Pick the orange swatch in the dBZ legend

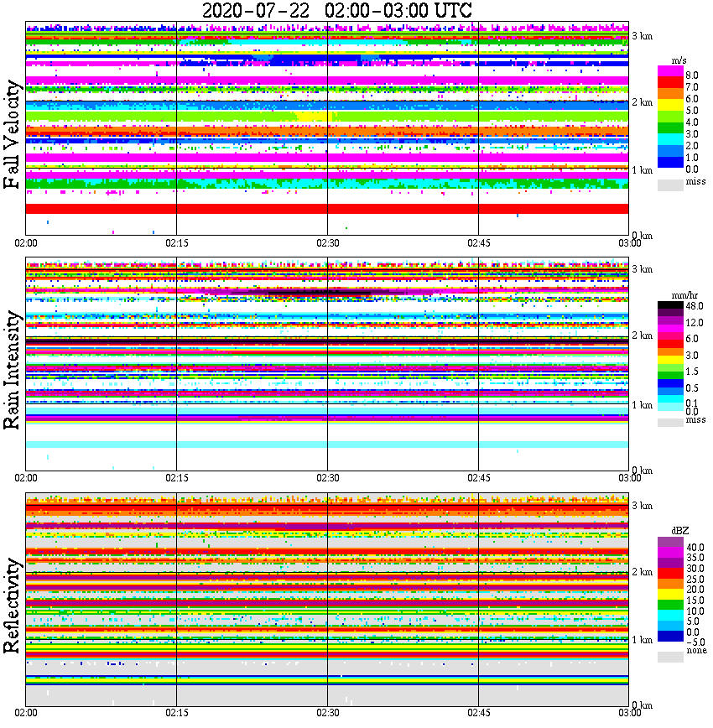click(670, 584)
